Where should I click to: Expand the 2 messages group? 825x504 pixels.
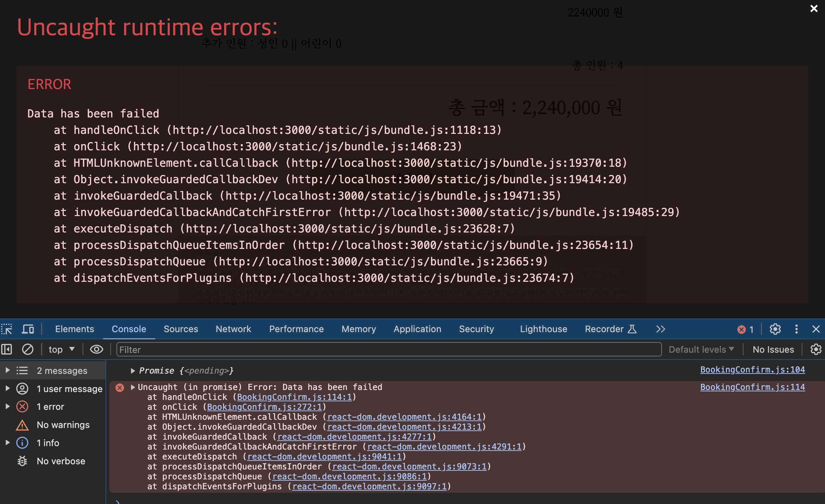coord(8,370)
